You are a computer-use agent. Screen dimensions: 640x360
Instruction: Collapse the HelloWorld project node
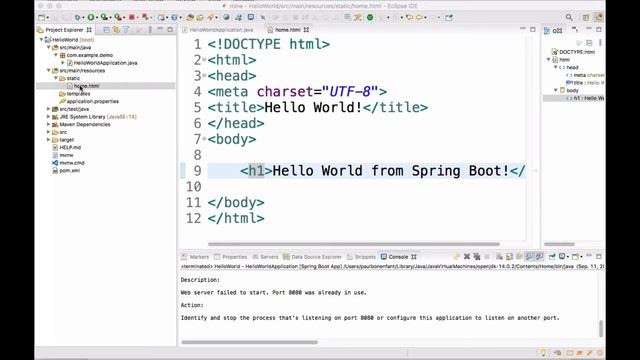pos(41,40)
